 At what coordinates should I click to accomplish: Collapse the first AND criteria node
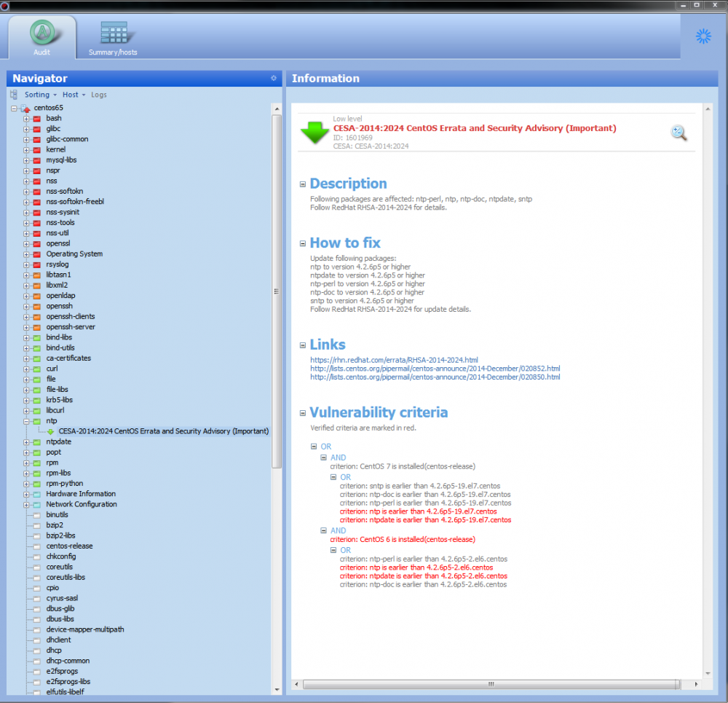(x=324, y=457)
